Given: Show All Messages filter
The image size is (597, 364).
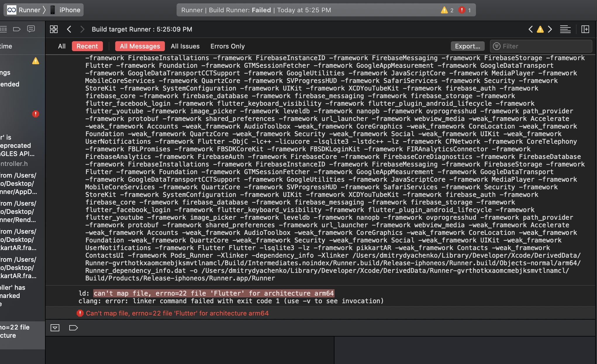Looking at the screenshot, I should [x=140, y=46].
